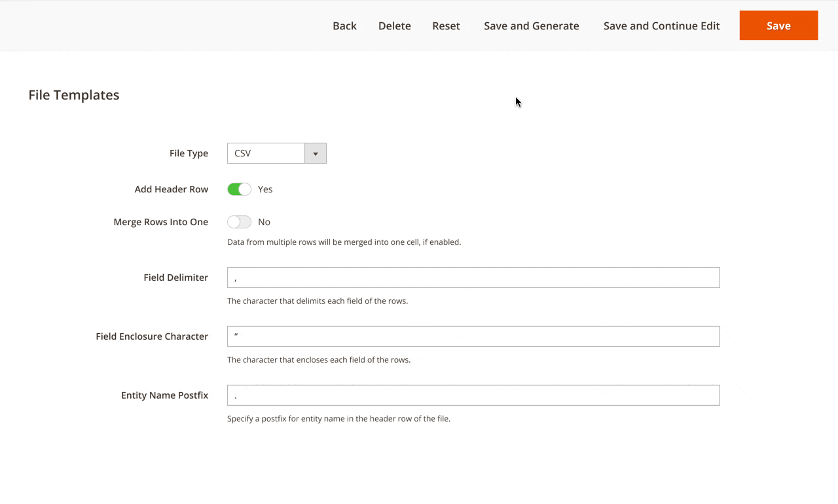Click the Back button
838x504 pixels.
(x=344, y=26)
